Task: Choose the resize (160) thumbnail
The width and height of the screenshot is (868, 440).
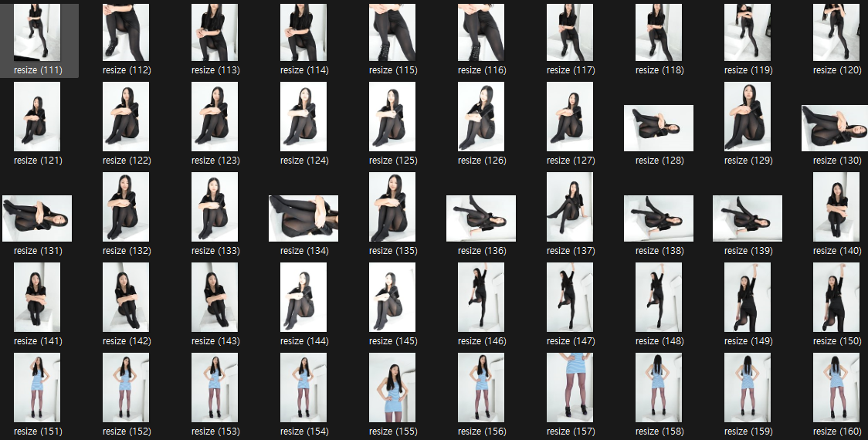Action: (x=836, y=388)
